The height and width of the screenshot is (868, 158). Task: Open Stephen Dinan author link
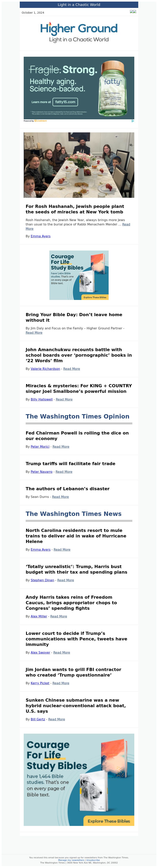[x=42, y=580]
